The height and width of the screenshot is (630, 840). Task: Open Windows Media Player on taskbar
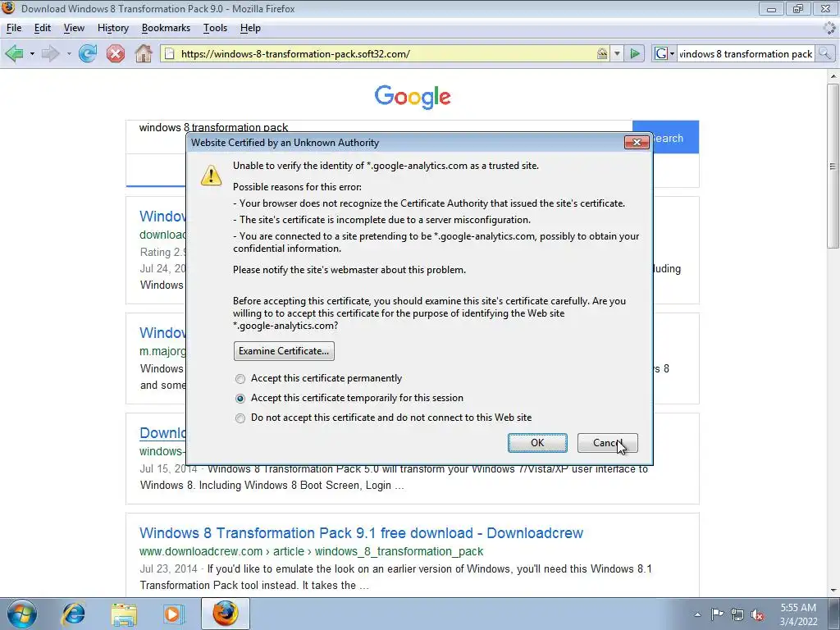pyautogui.click(x=174, y=614)
